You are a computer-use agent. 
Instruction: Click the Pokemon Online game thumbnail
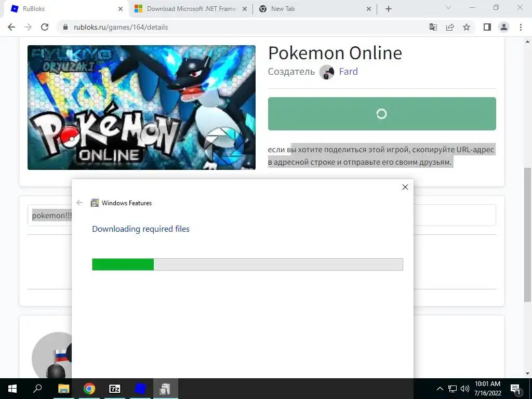point(141,108)
